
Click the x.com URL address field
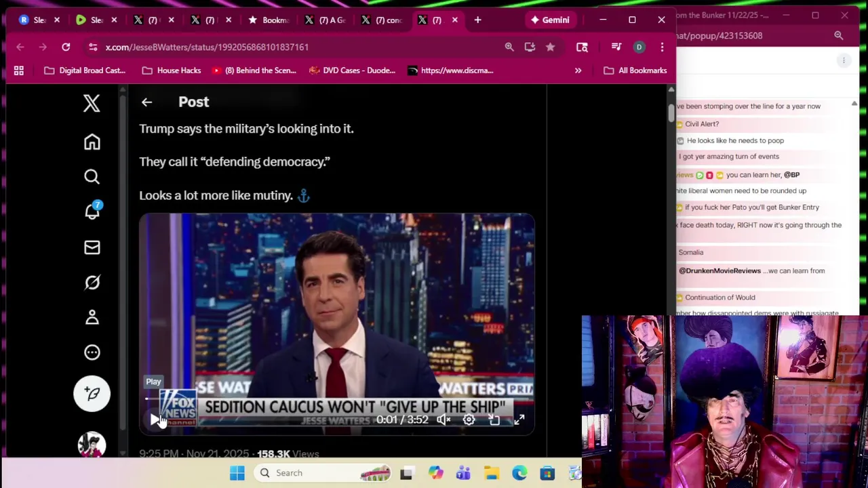coord(207,47)
